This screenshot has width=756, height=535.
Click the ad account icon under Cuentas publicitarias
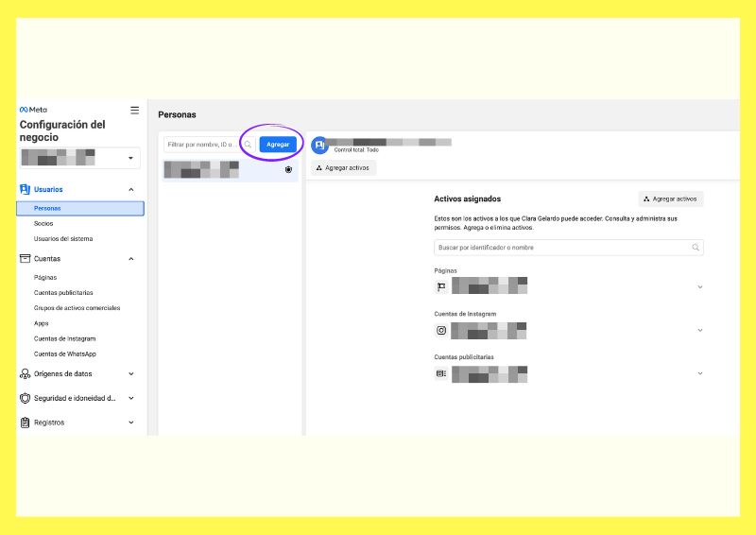tap(440, 373)
